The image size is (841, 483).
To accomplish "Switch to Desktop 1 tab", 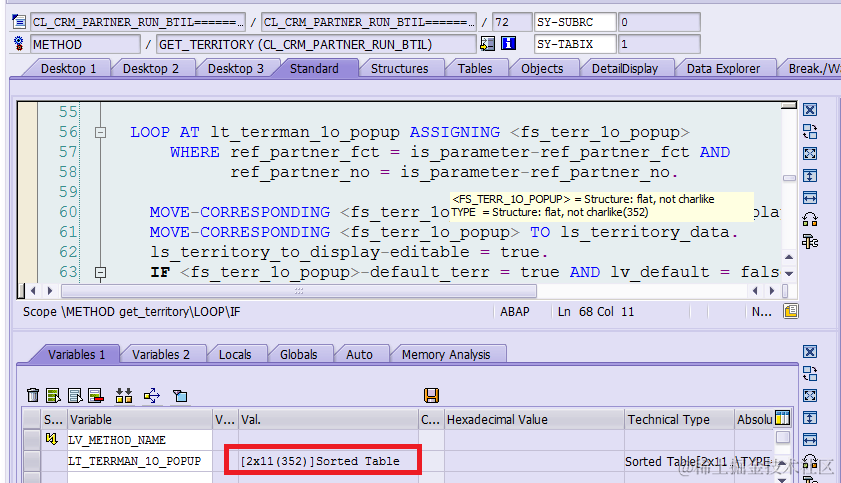I will point(68,69).
